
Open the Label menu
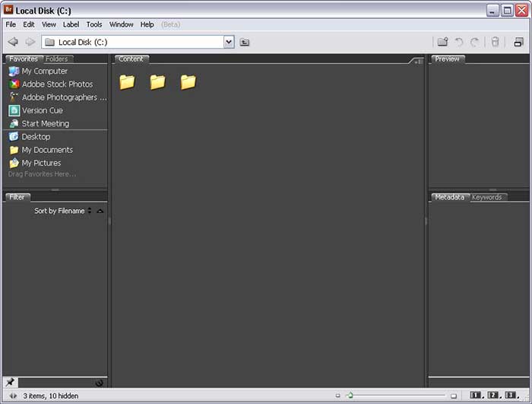pyautogui.click(x=71, y=24)
